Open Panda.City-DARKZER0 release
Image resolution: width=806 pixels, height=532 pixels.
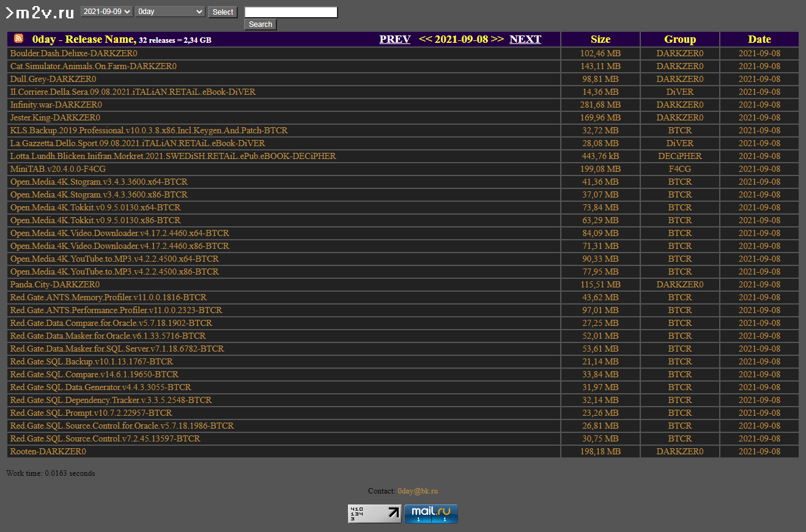pos(55,284)
